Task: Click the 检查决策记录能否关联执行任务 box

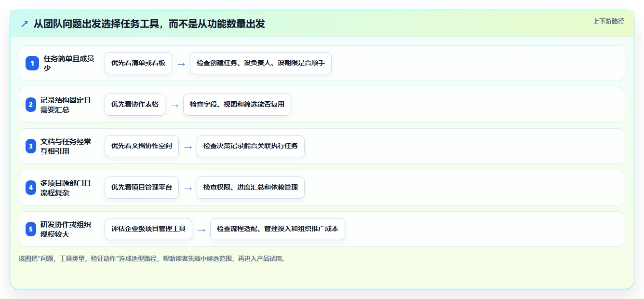Action: point(251,146)
